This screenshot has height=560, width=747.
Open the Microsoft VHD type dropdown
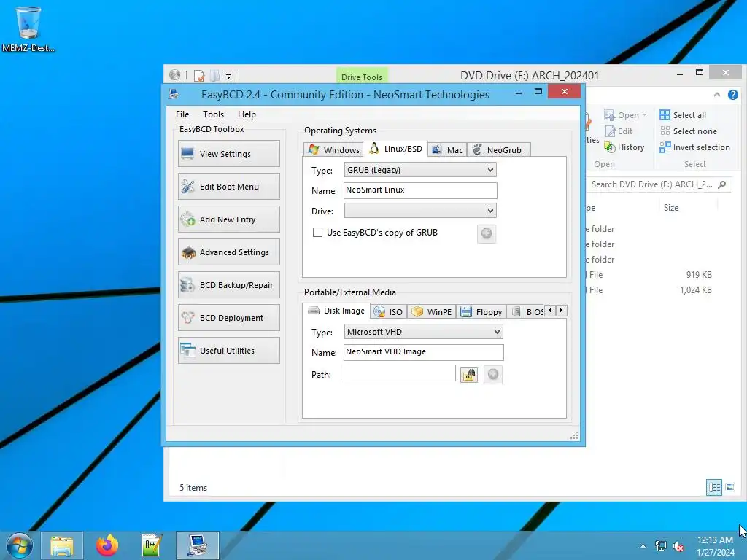point(424,332)
